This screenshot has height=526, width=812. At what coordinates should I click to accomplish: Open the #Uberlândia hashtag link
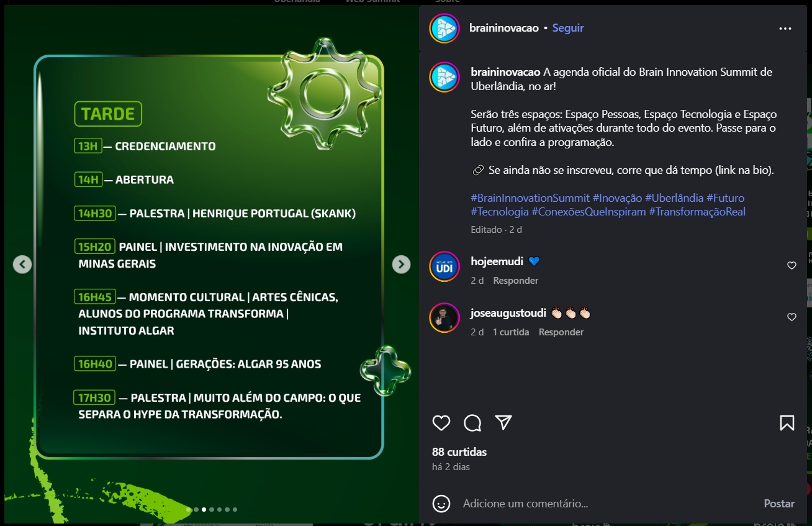[674, 198]
